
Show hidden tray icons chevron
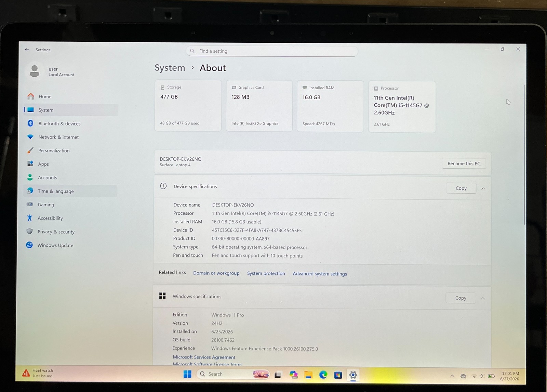[452, 376]
